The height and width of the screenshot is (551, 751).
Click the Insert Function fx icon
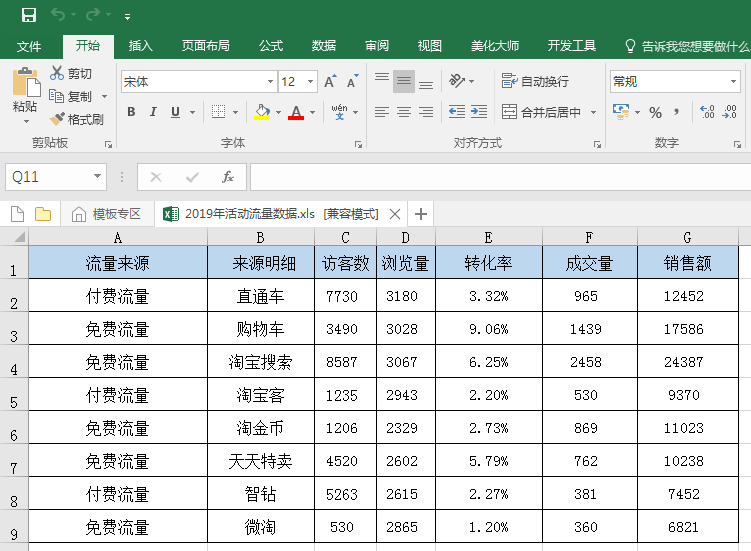click(228, 177)
